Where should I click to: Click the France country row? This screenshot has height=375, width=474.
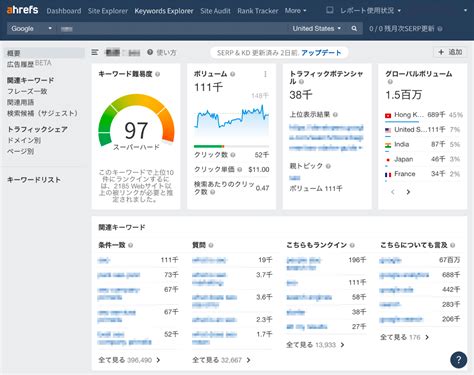(x=423, y=174)
